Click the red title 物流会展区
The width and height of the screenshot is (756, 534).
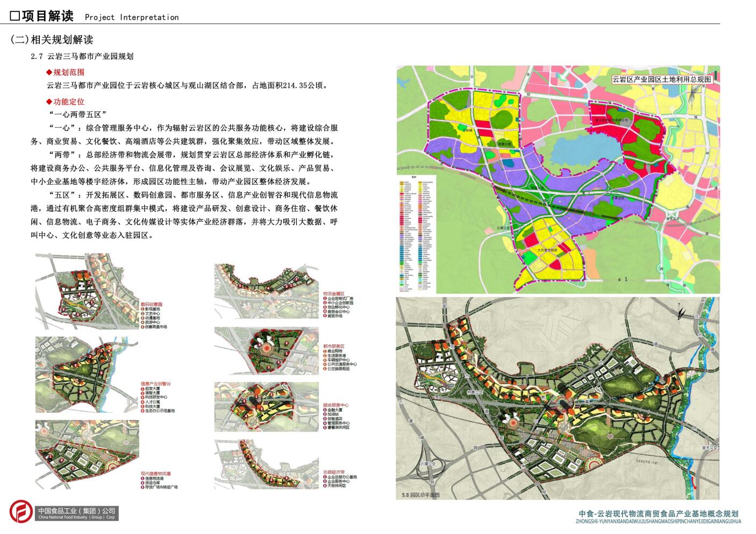(334, 294)
